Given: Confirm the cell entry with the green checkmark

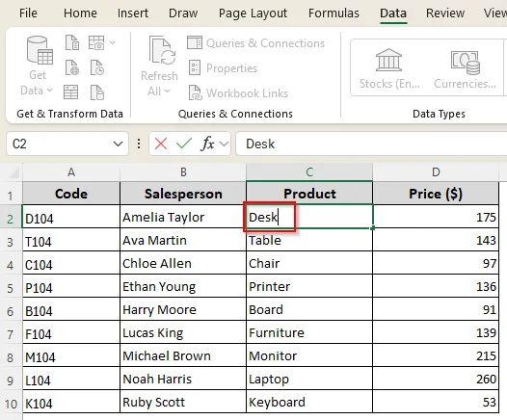Looking at the screenshot, I should click(x=184, y=144).
